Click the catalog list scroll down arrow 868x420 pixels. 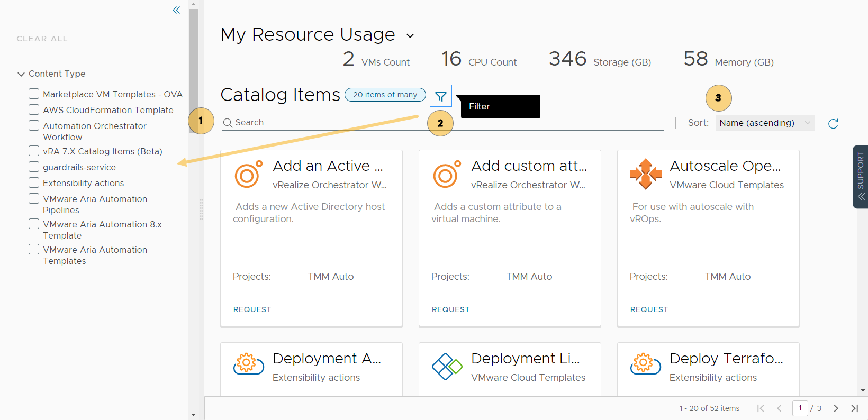(x=863, y=390)
